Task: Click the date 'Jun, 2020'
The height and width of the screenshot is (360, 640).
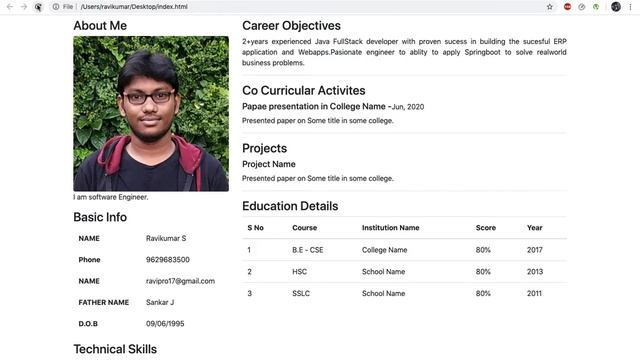Action: [408, 107]
